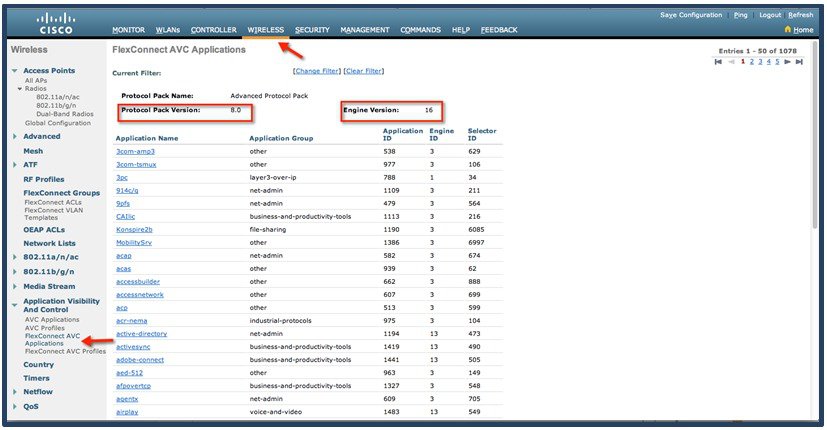Expand the Media Stream section
The image size is (827, 430).
pos(15,286)
